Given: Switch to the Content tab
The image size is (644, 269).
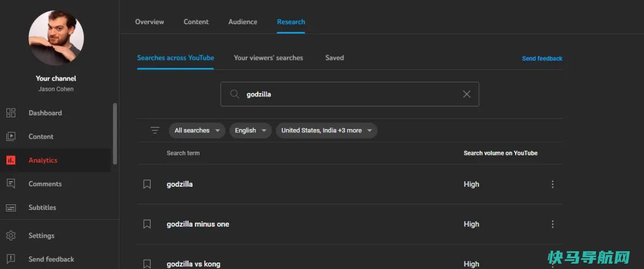Looking at the screenshot, I should click(x=196, y=22).
